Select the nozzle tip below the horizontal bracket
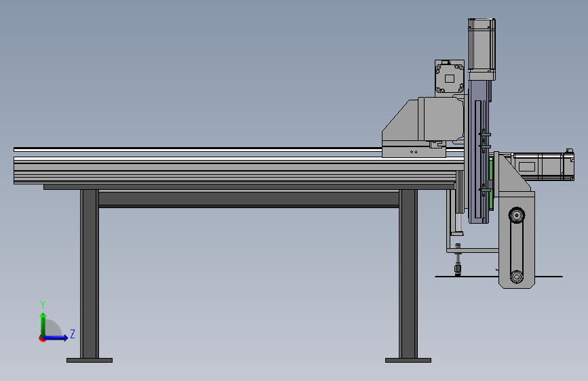 458,270
